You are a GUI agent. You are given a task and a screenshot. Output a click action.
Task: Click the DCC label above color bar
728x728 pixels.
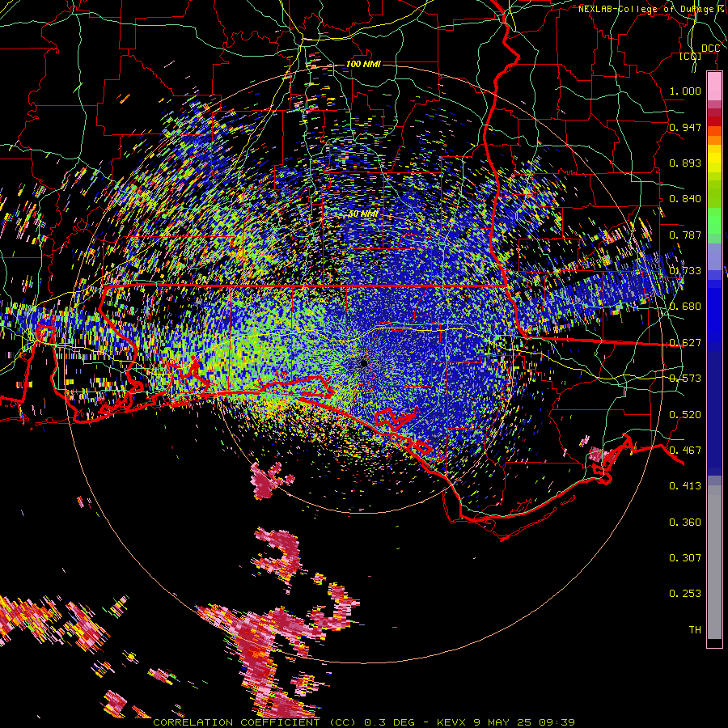click(710, 49)
